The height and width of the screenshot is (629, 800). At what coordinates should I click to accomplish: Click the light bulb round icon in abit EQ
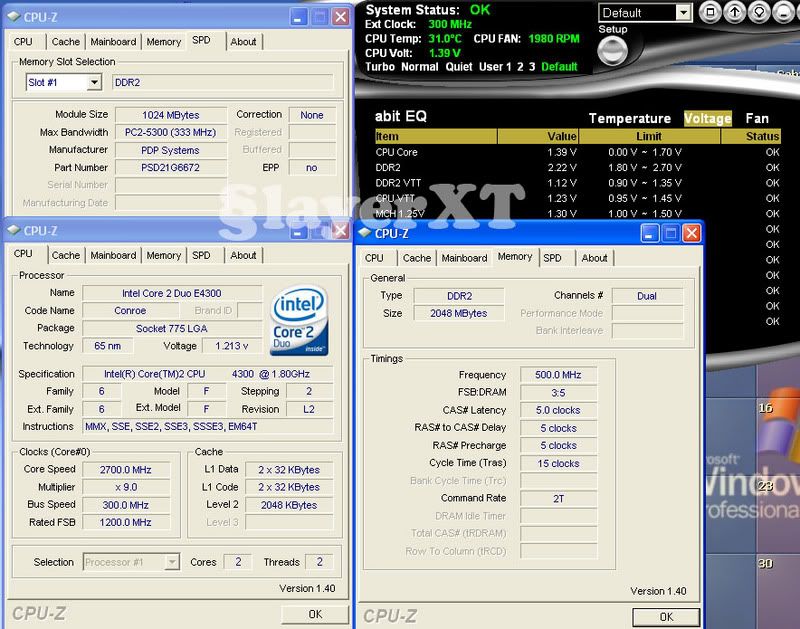coord(759,13)
